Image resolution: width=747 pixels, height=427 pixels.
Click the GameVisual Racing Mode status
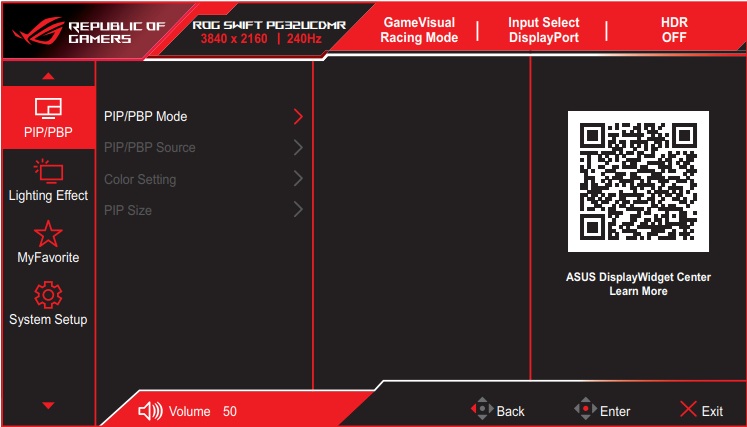418,30
